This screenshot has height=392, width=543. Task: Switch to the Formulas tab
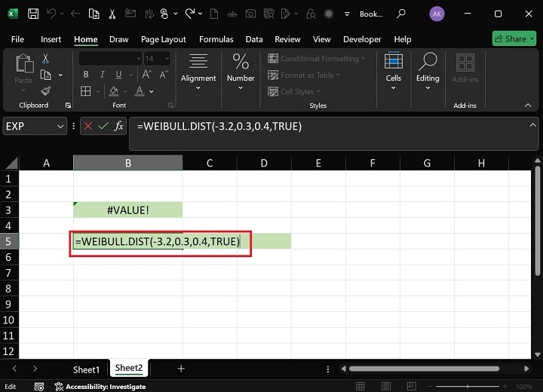coord(216,39)
